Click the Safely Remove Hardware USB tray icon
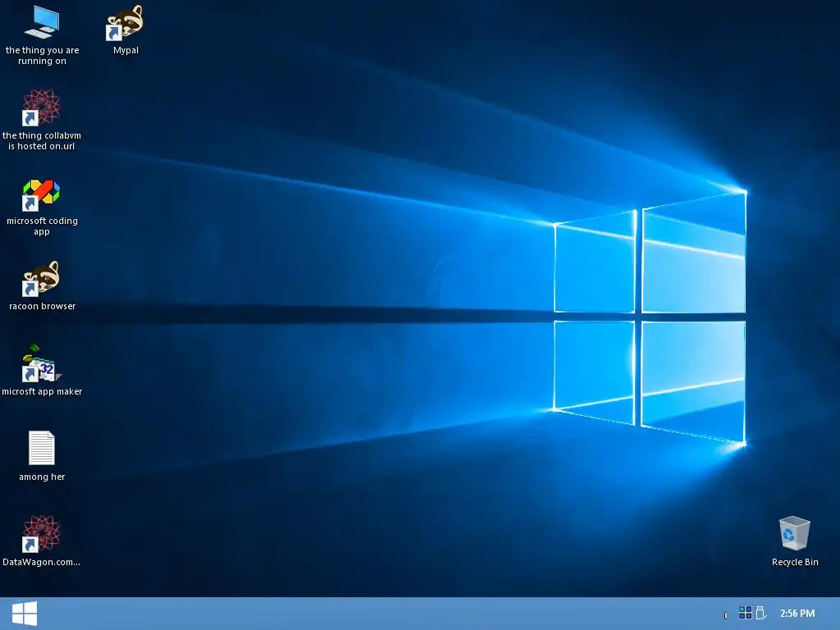840x630 pixels. [x=760, y=612]
